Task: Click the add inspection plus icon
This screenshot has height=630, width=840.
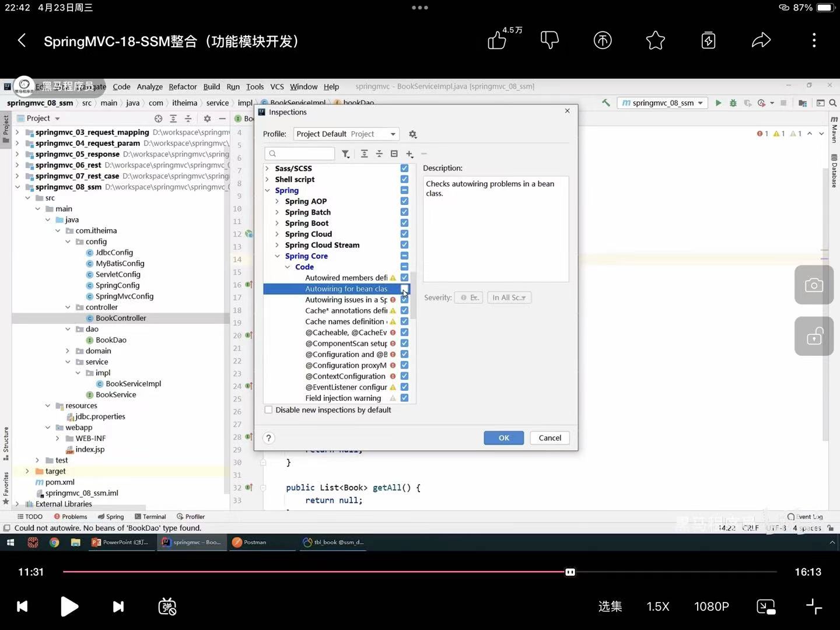Action: click(x=409, y=154)
